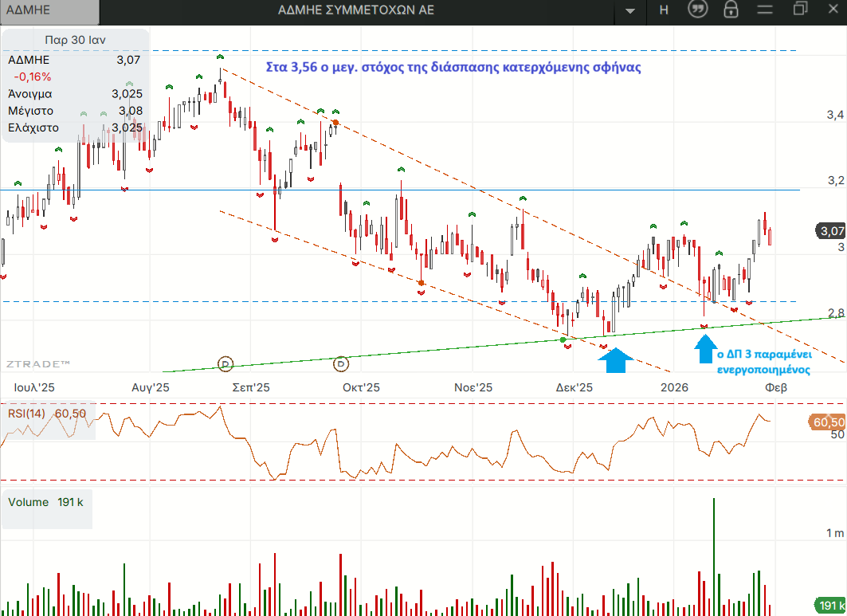Open the two-line menu icon
Viewport: 847px width, 616px height.
(x=765, y=10)
